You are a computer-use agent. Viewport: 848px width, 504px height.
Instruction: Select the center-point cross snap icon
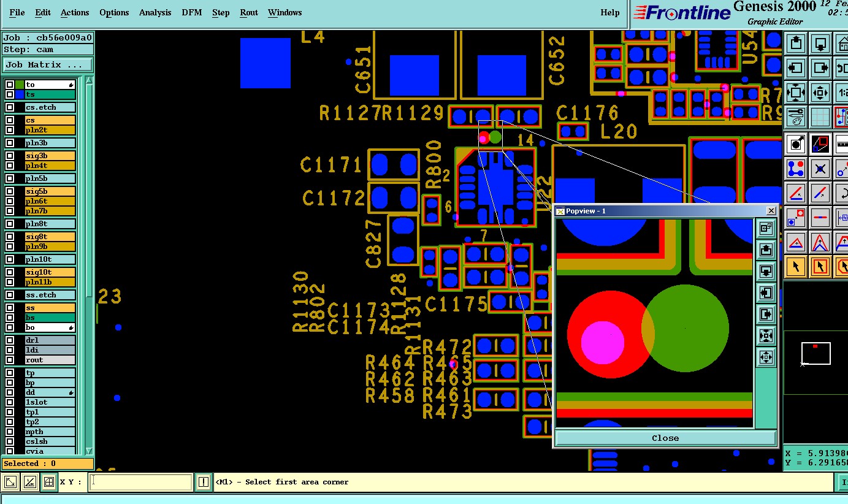coord(820,169)
